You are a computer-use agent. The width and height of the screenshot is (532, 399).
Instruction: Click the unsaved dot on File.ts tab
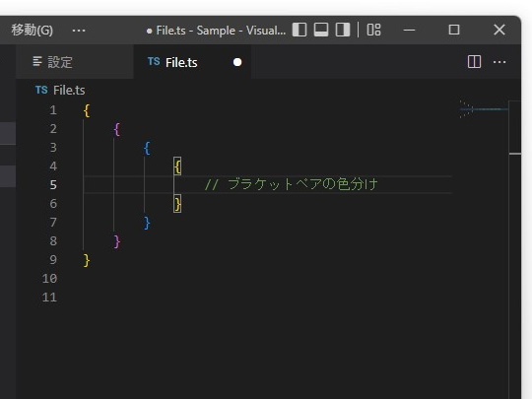(237, 62)
